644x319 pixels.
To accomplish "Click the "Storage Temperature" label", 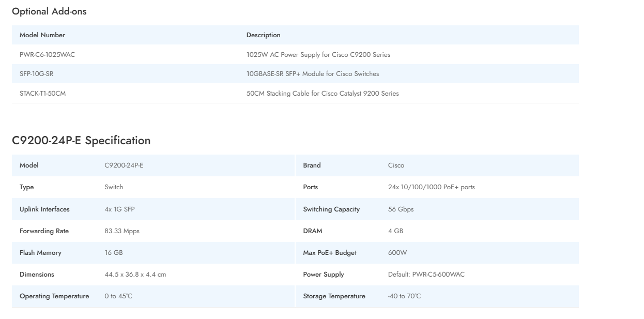I will click(x=334, y=296).
